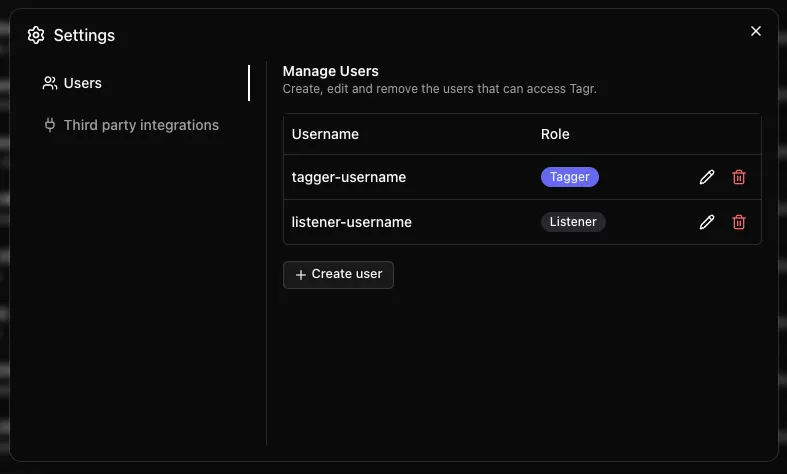Click the Username column header
This screenshot has width=787, height=474.
(x=325, y=134)
